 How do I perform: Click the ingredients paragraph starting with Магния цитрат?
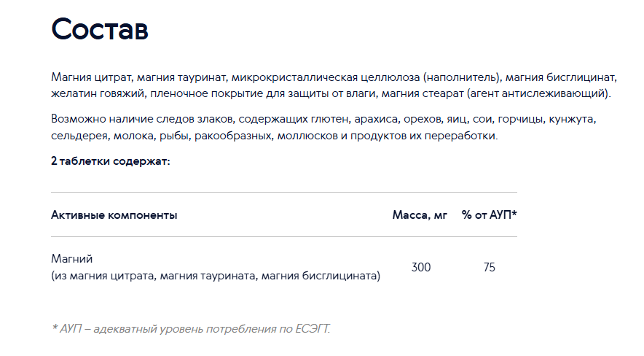point(334,85)
